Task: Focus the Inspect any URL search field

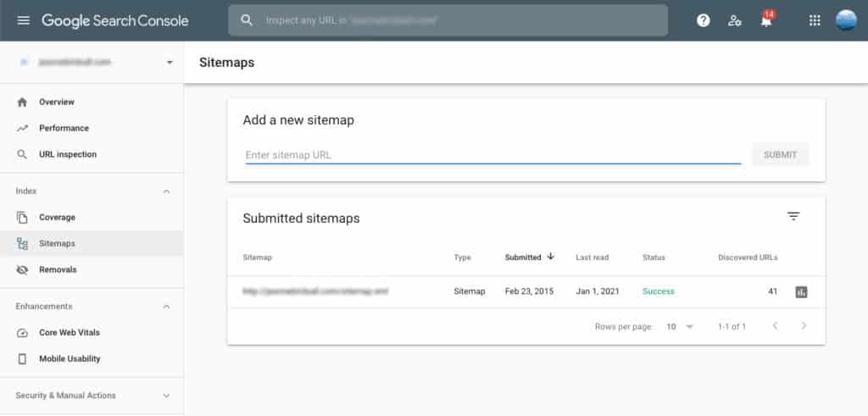Action: pyautogui.click(x=448, y=20)
